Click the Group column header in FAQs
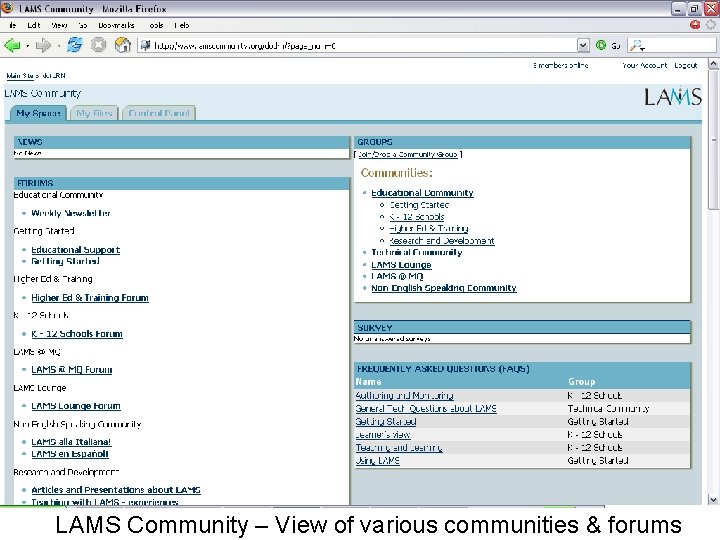This screenshot has height=540, width=720. (x=581, y=382)
